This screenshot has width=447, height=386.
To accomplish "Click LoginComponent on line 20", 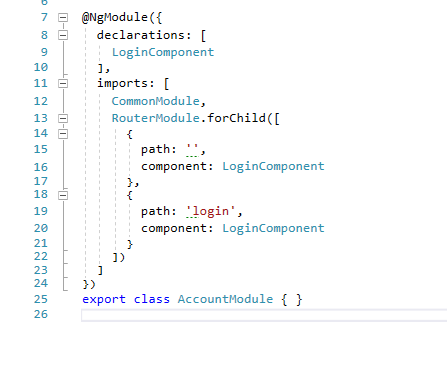I will (273, 228).
